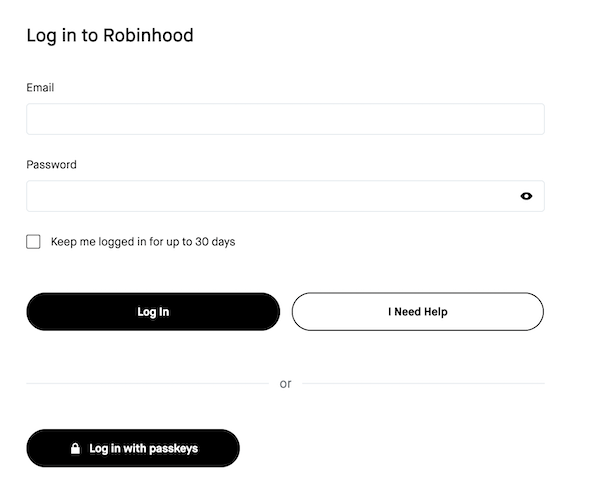Image resolution: width=600 pixels, height=492 pixels.
Task: Enable staying logged in for 30 days
Action: click(34, 242)
